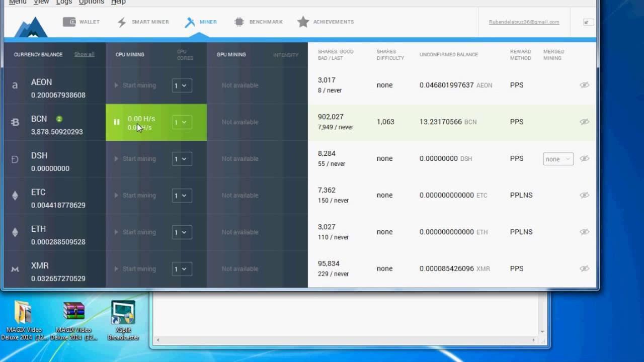Screen dimensions: 644x362
Task: Open first MAGIX Video Deluxe 2014 folder icon
Action: 23,320
